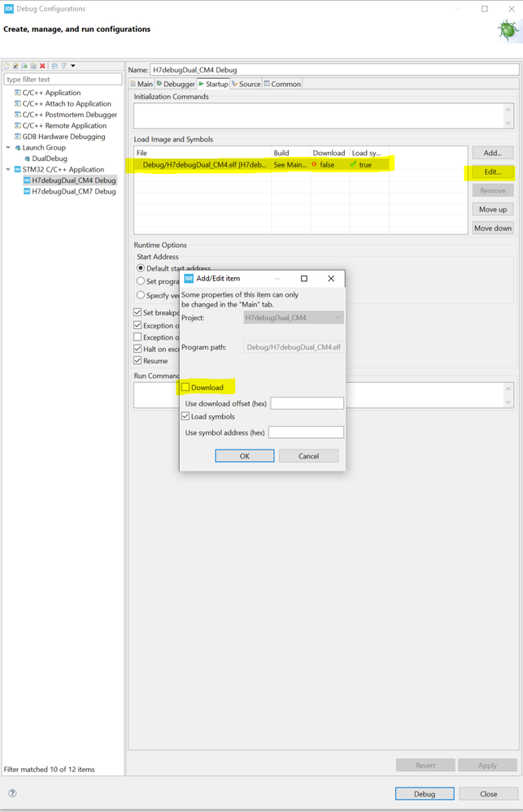Click the Use download offset (hex) field
523x812 pixels.
(307, 403)
